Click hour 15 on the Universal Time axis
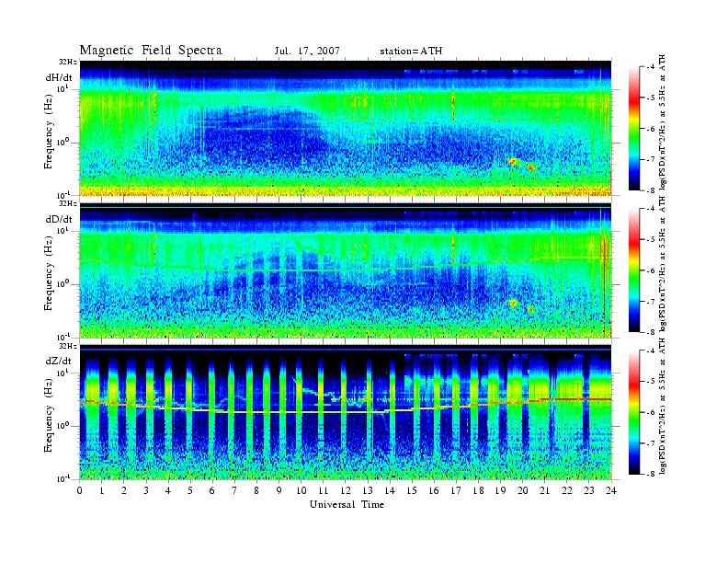Screen dimensions: 728x563 [x=412, y=490]
